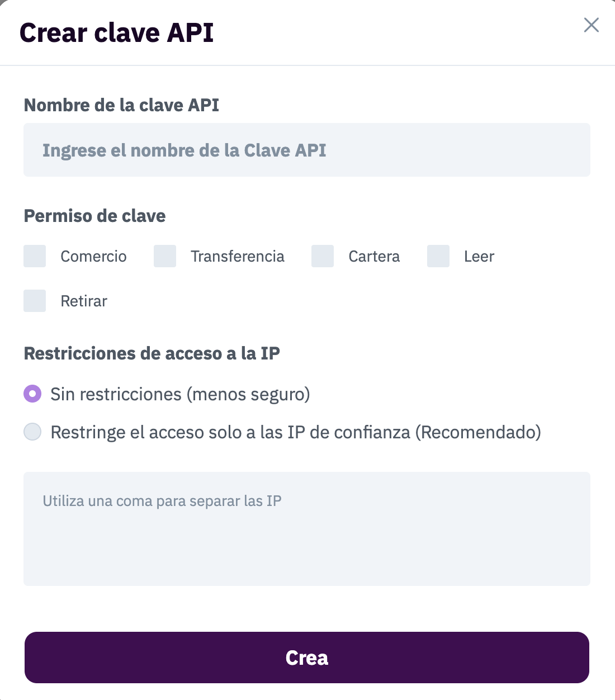615x700 pixels.
Task: Check the Transferencia permission box
Action: (165, 256)
